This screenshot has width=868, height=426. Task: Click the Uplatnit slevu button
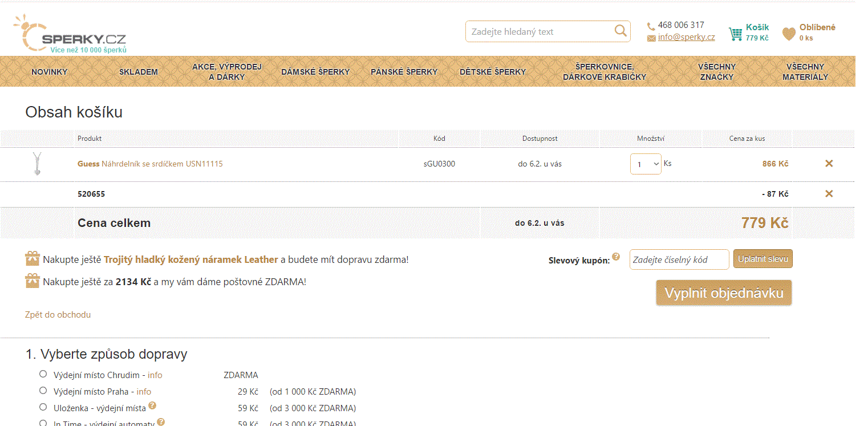pos(763,259)
